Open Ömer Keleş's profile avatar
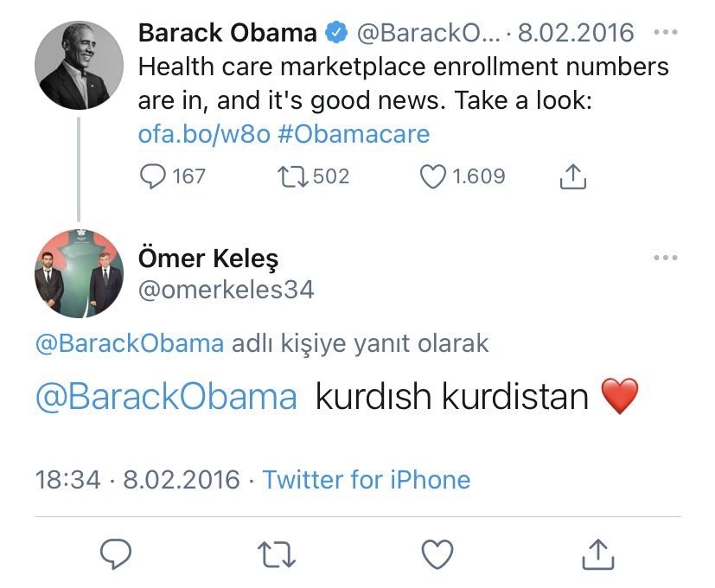 coord(79,274)
